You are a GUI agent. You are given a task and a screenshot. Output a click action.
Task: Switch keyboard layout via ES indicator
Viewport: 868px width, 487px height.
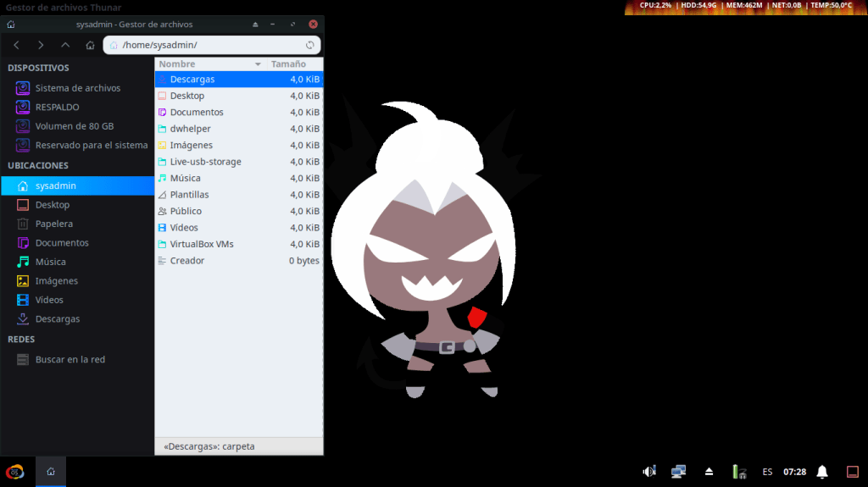click(x=767, y=472)
